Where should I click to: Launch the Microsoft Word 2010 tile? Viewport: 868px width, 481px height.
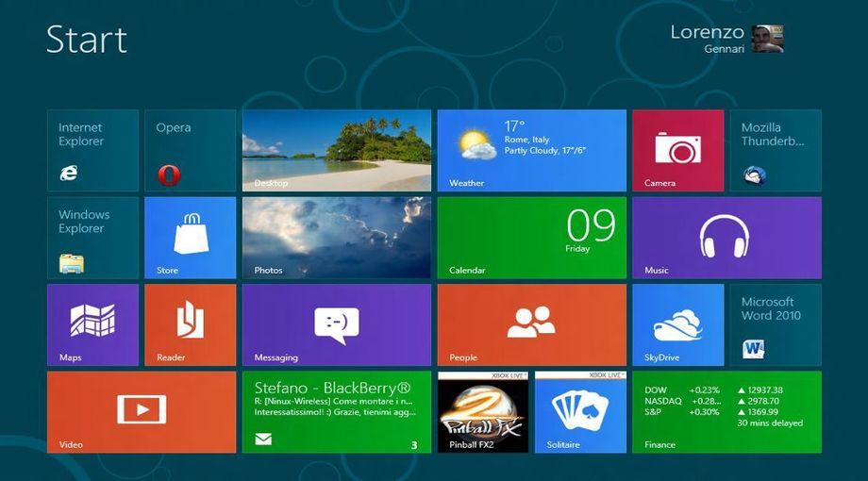(x=776, y=324)
